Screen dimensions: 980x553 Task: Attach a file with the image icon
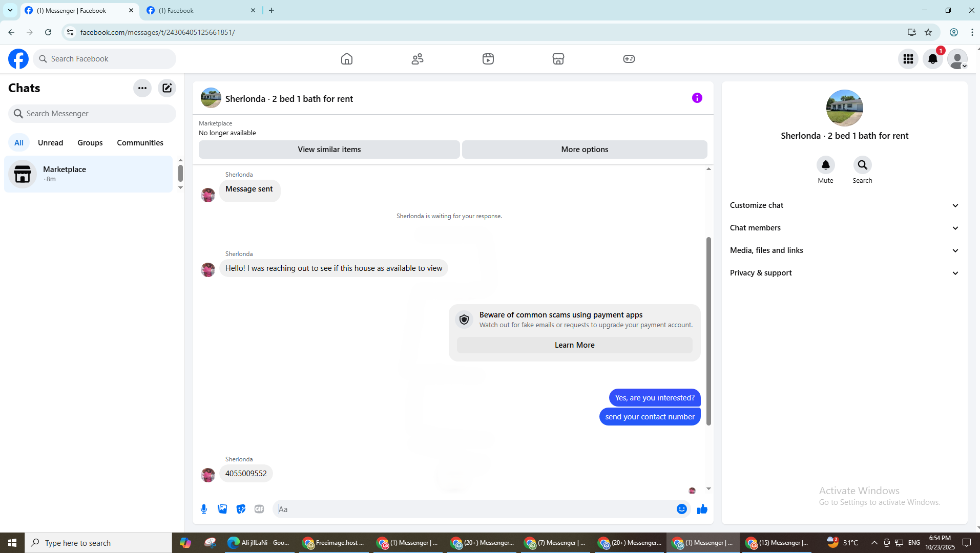tap(222, 509)
